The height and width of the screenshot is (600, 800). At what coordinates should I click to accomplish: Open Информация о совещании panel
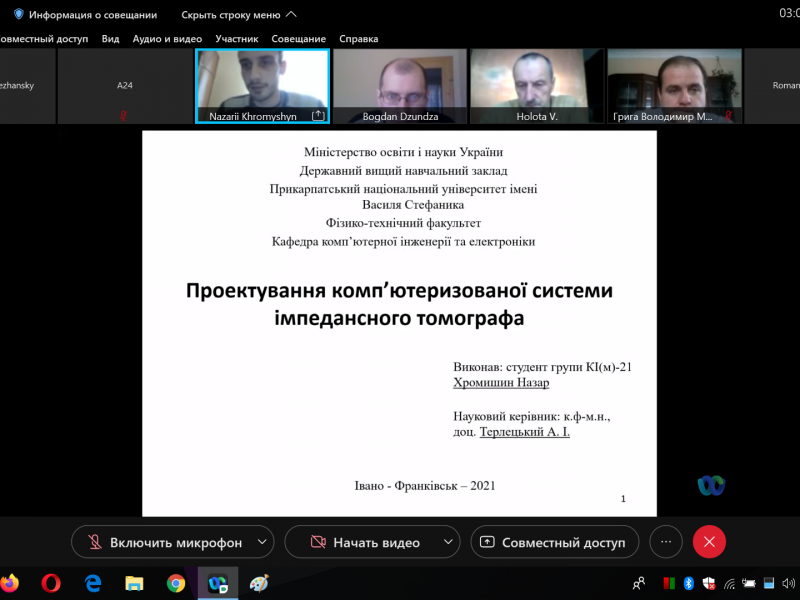(84, 15)
